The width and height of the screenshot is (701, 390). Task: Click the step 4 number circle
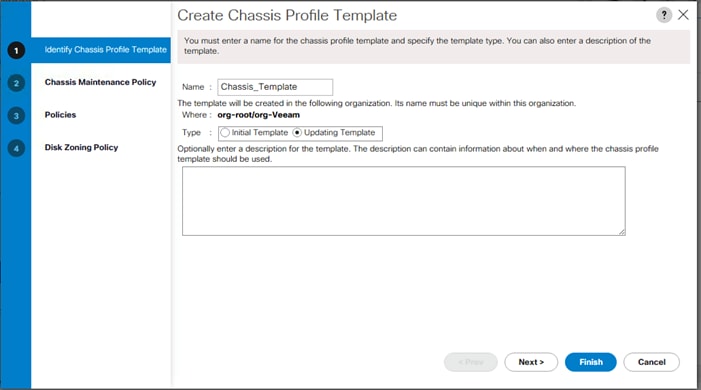click(x=16, y=148)
